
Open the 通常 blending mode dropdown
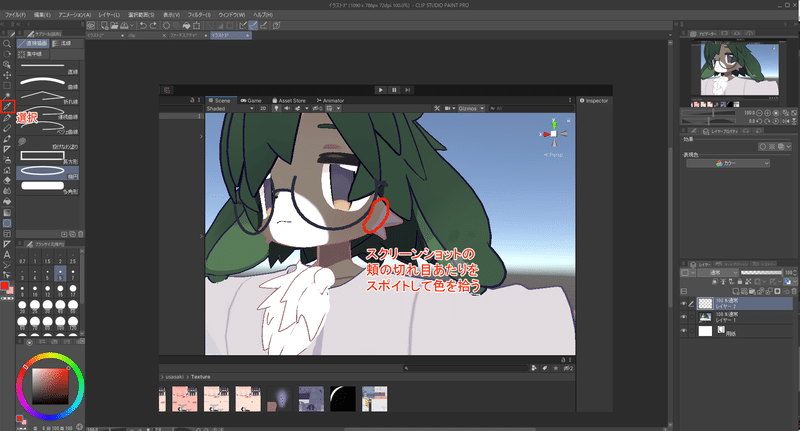tap(718, 272)
